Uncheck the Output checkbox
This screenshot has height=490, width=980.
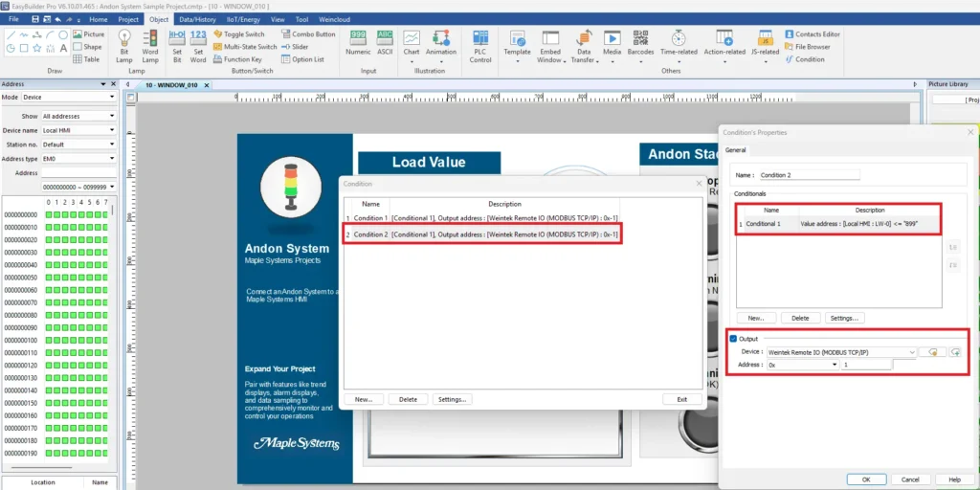point(734,339)
